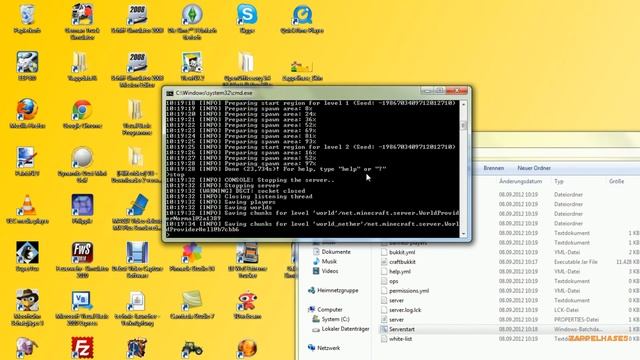Click the Brennen toolbar button in Explorer
Screen dimensions: 640x360
point(493,168)
